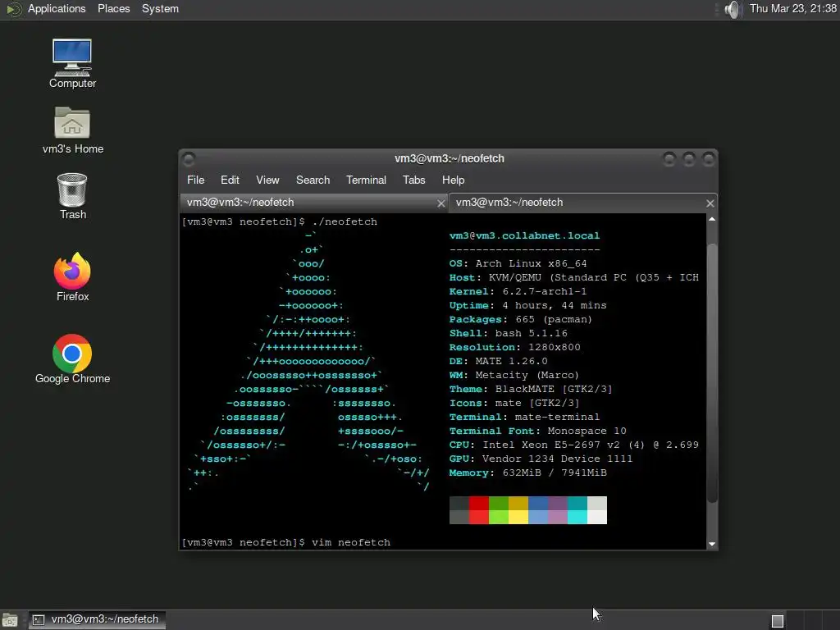This screenshot has height=630, width=840.
Task: Click the Host line KVM/QEMU
Action: (573, 277)
